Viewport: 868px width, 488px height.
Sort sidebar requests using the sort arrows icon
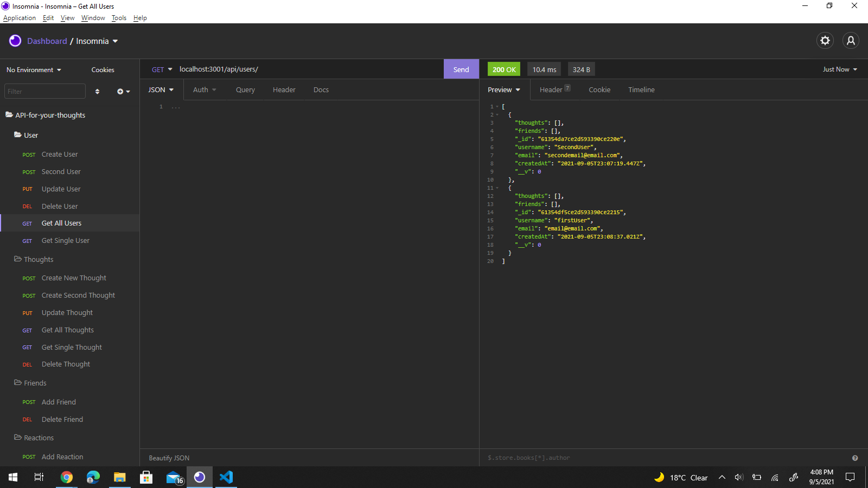pyautogui.click(x=97, y=91)
